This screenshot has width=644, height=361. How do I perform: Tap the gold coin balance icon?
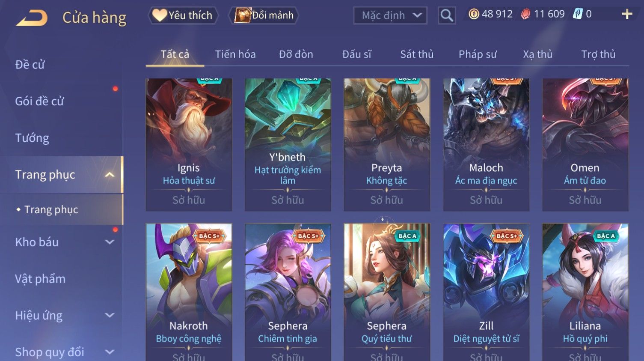coord(474,14)
